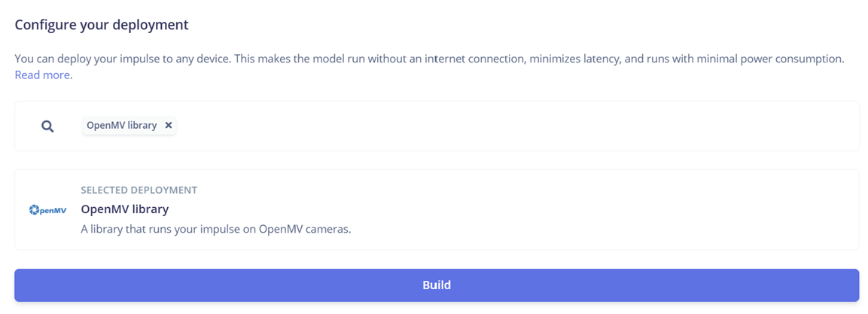Click the magnifying glass search icon

[47, 127]
